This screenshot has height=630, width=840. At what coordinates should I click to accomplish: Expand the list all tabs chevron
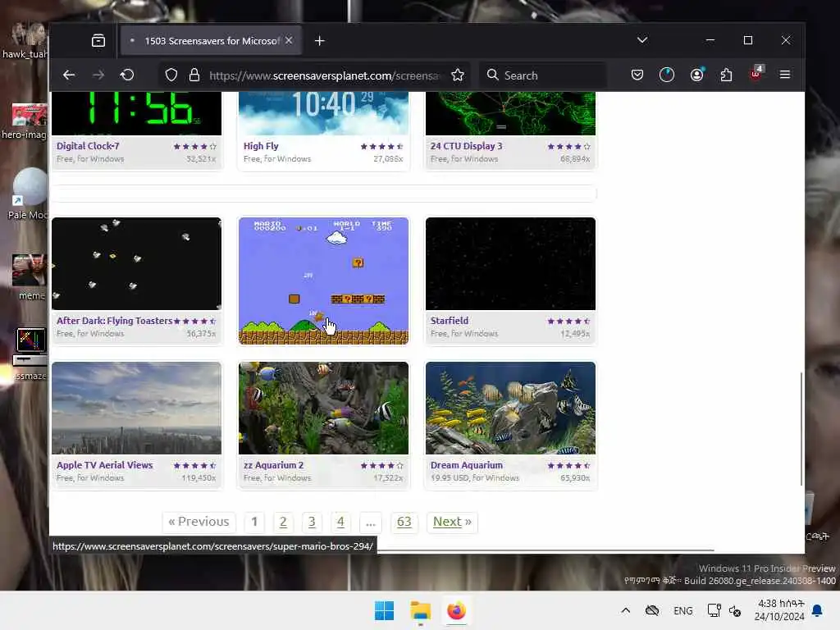pos(641,40)
